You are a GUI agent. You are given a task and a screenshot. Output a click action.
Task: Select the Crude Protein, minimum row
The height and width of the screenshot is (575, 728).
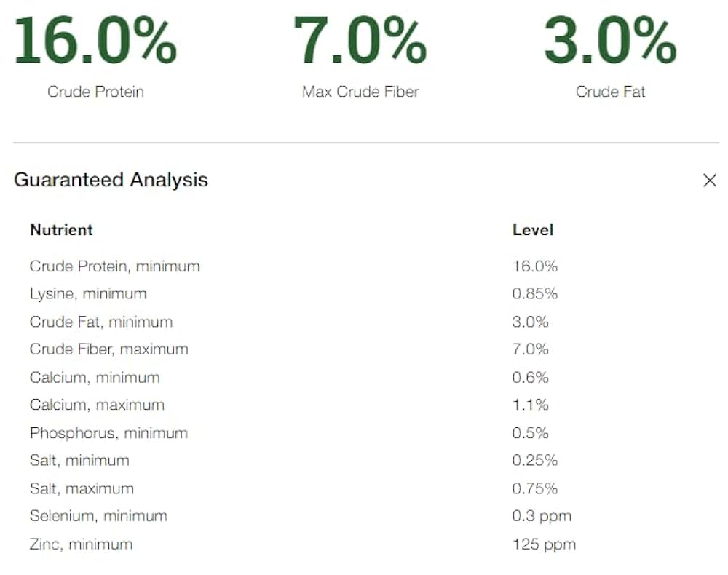[x=114, y=266]
